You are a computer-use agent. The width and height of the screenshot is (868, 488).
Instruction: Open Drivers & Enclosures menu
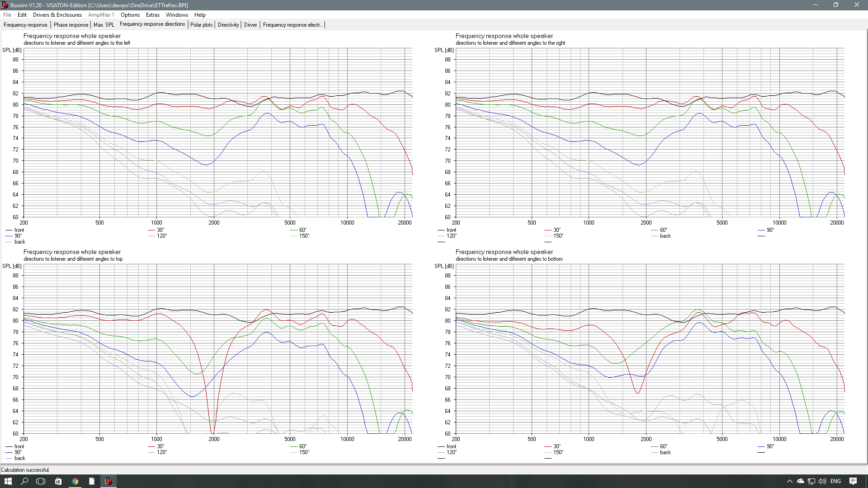pyautogui.click(x=57, y=15)
